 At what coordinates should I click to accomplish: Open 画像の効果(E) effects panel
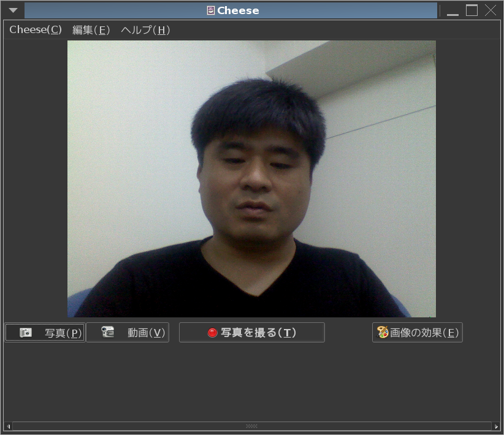pos(417,333)
